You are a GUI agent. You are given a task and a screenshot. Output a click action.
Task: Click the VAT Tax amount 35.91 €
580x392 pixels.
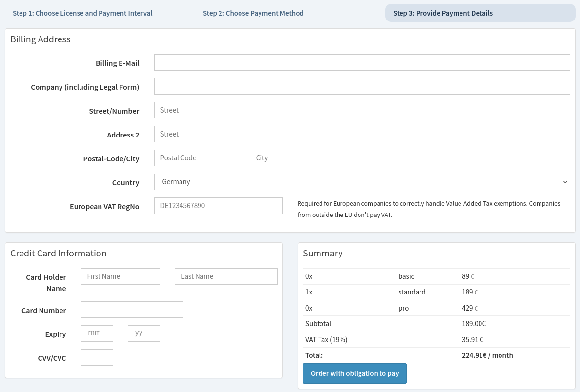point(473,339)
